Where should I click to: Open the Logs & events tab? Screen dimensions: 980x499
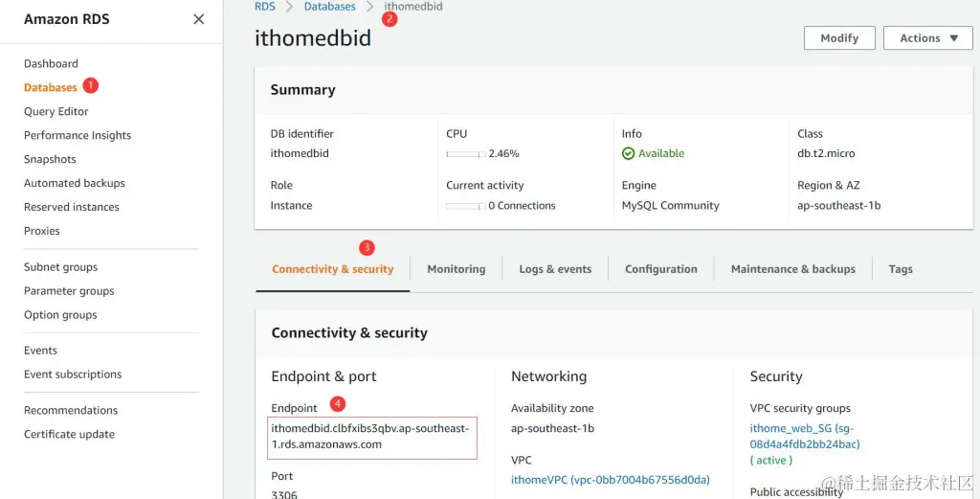pyautogui.click(x=555, y=269)
